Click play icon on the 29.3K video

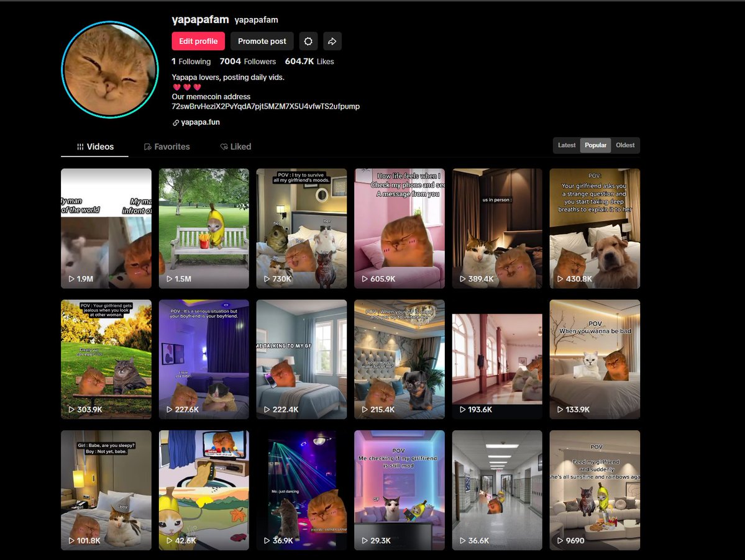point(365,541)
